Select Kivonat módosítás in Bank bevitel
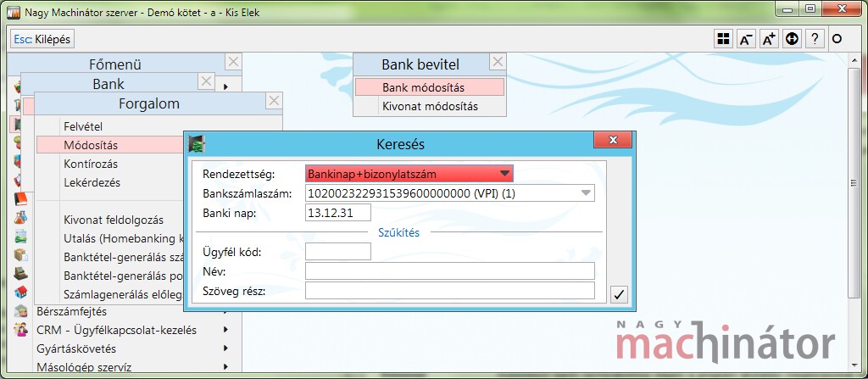Image resolution: width=868 pixels, height=379 pixels. pos(430,106)
